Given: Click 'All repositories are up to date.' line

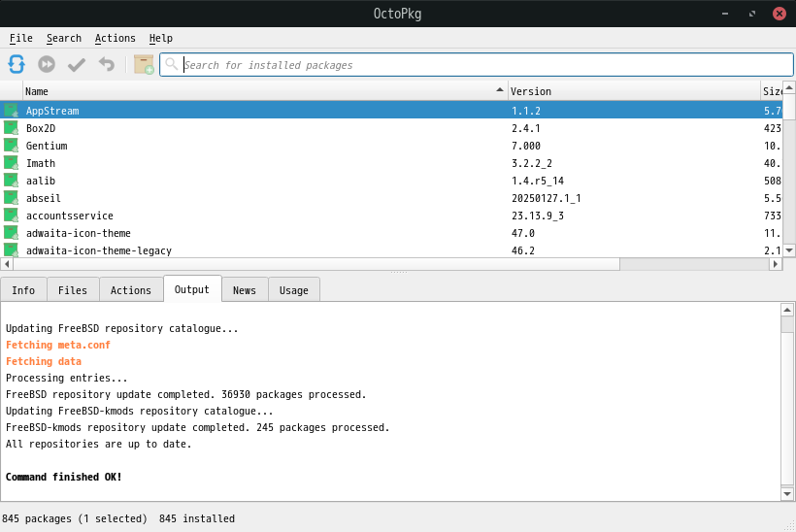Looking at the screenshot, I should click(x=98, y=444).
